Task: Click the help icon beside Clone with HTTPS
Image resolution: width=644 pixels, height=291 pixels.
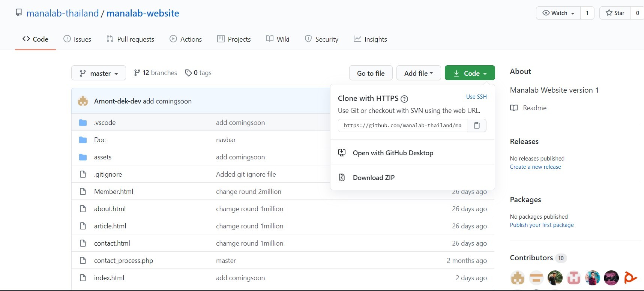Action: (404, 99)
